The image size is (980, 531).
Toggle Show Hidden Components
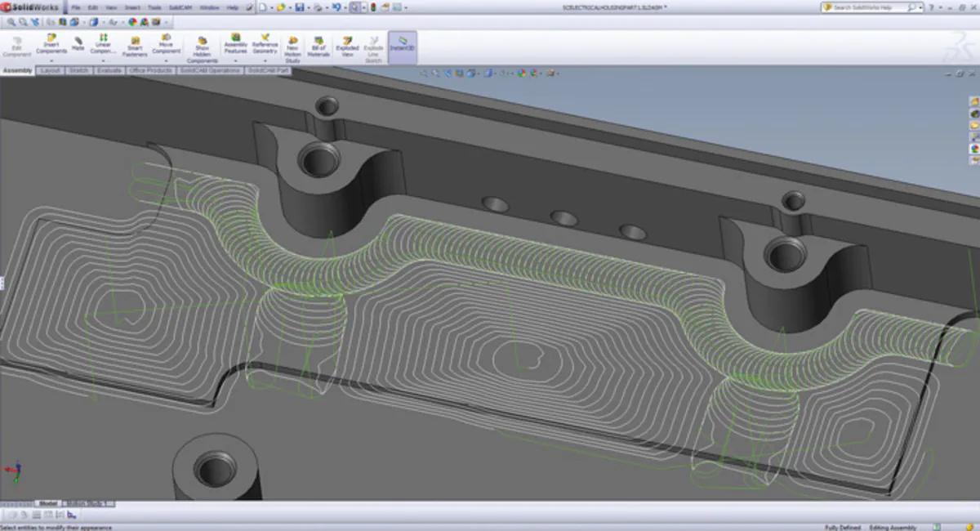pos(202,45)
